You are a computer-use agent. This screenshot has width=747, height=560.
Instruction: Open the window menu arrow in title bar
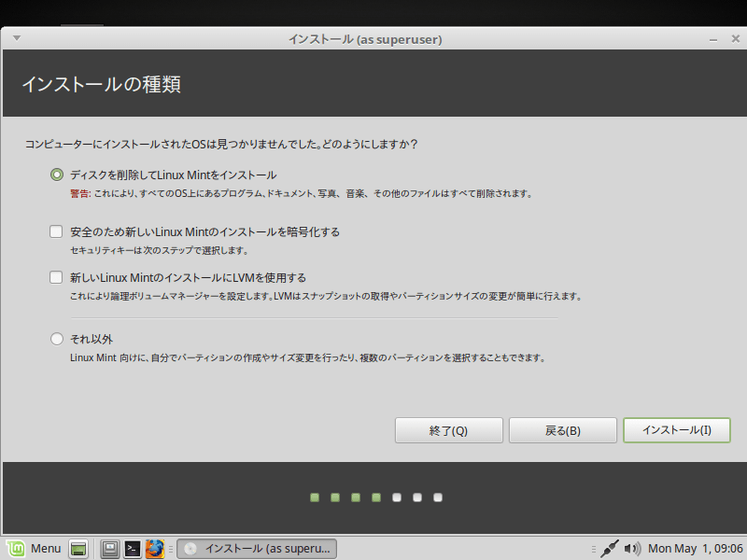point(17,38)
